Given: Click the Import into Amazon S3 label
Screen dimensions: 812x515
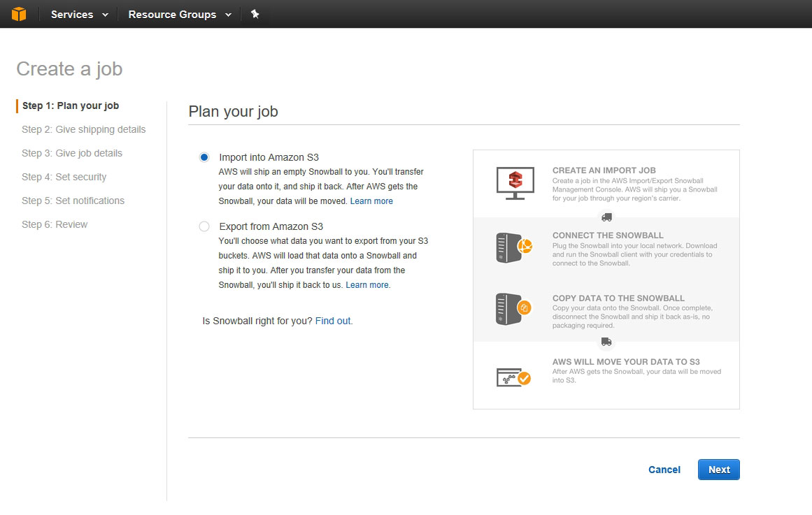Looking at the screenshot, I should point(269,157).
